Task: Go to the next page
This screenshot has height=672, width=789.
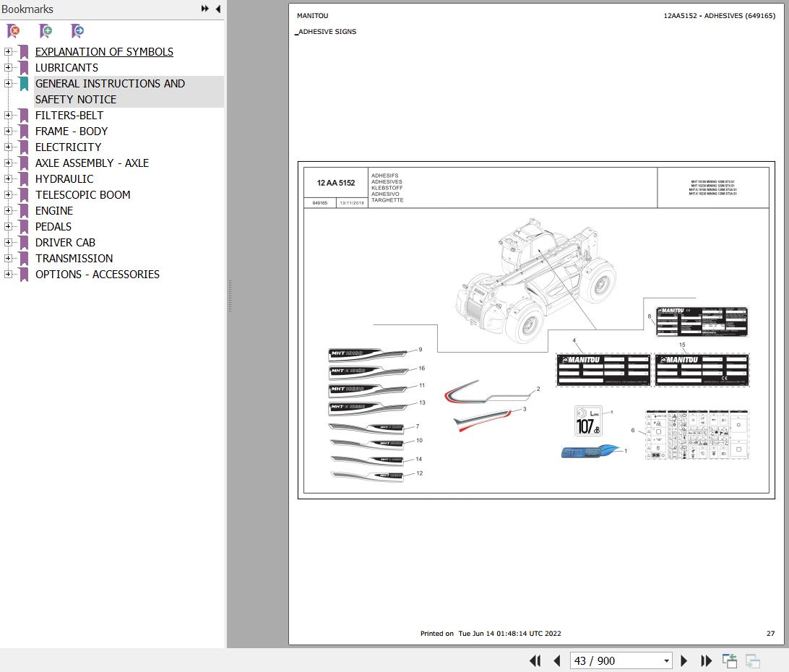Action: [x=684, y=660]
